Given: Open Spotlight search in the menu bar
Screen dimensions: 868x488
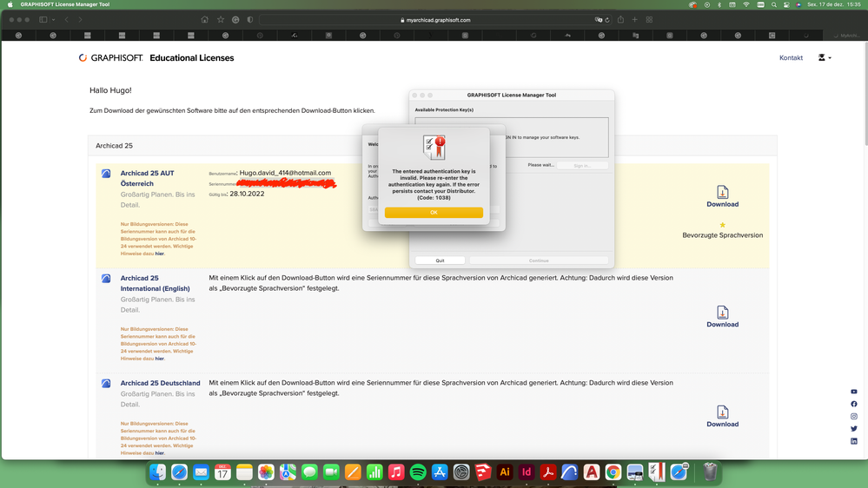Looking at the screenshot, I should click(774, 4).
